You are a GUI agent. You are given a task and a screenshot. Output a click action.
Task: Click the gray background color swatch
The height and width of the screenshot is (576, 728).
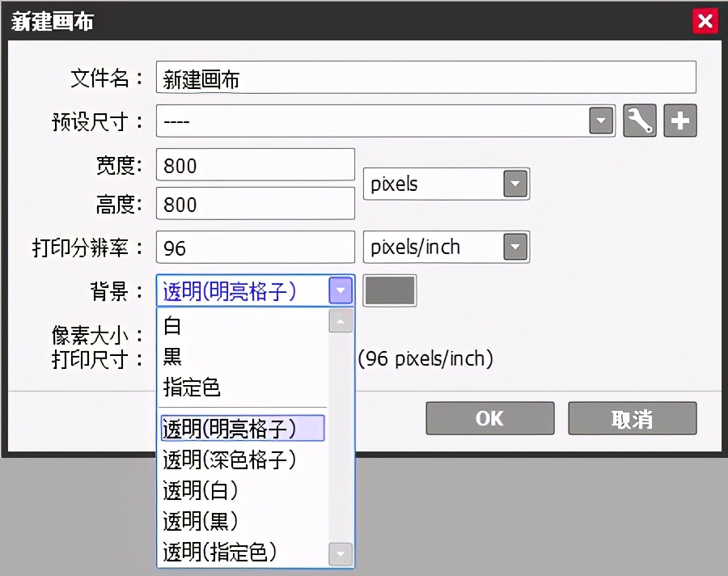tap(389, 291)
